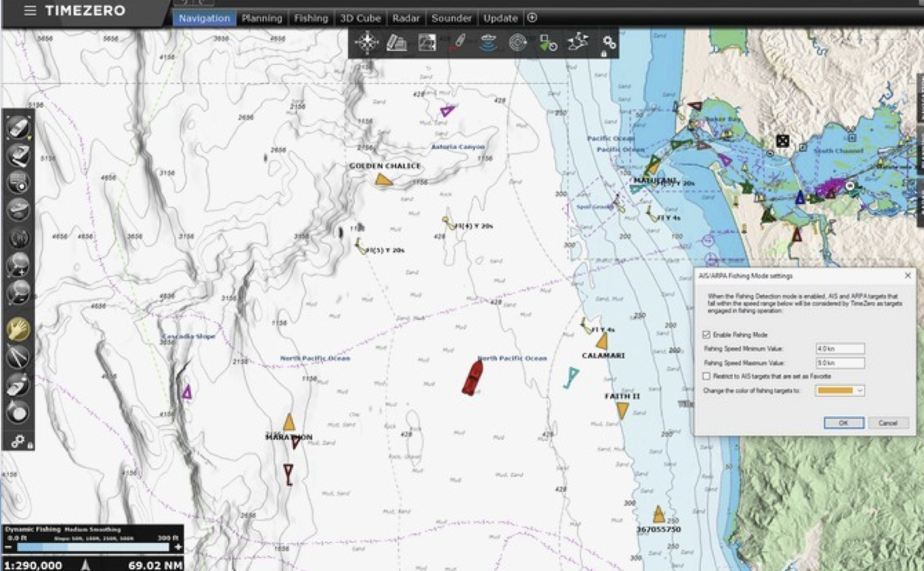Click the locked gears icon in top toolbar
This screenshot has height=571, width=924.
[x=609, y=43]
